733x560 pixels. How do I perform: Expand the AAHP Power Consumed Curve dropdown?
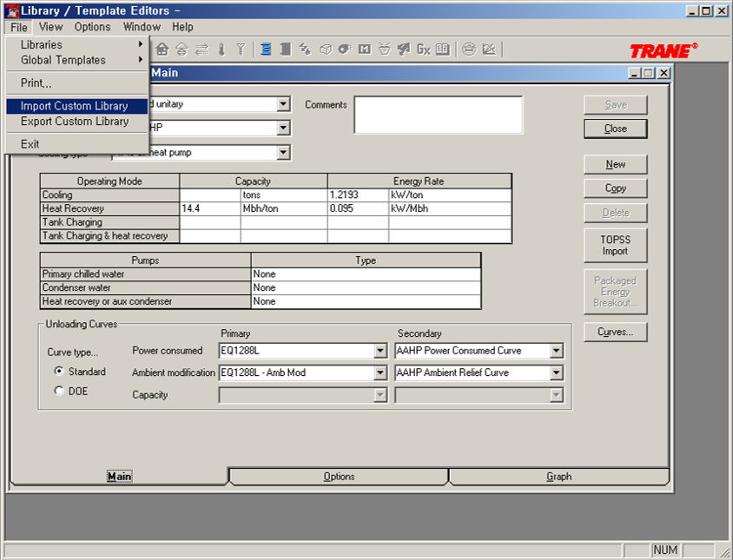556,352
